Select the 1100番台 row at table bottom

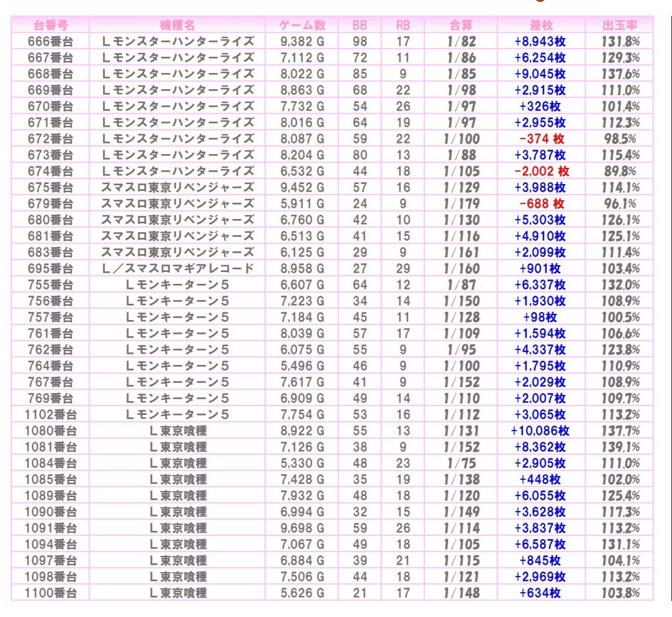50,593
